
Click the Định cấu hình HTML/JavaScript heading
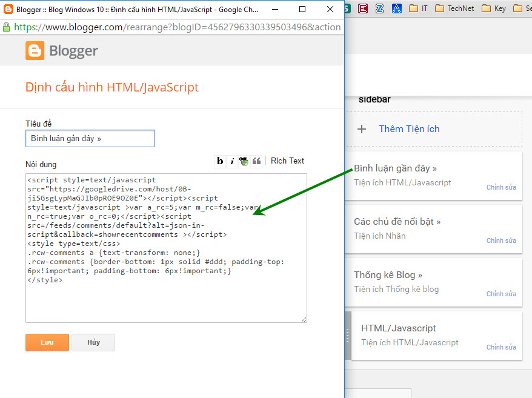111,87
